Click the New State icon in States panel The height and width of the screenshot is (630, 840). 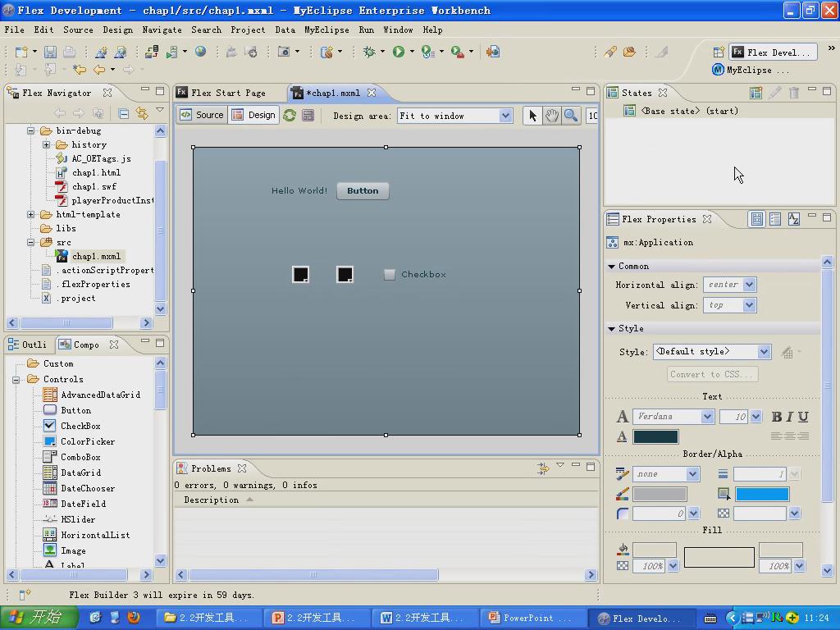756,93
